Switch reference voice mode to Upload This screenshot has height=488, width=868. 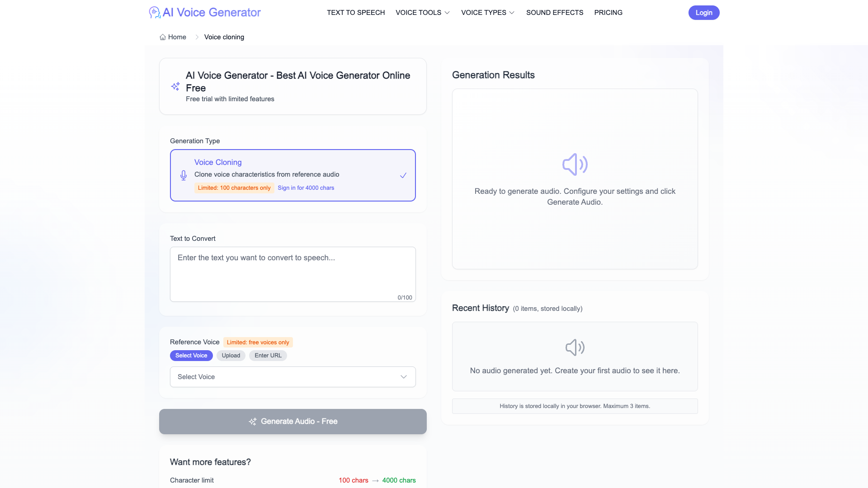click(x=231, y=356)
